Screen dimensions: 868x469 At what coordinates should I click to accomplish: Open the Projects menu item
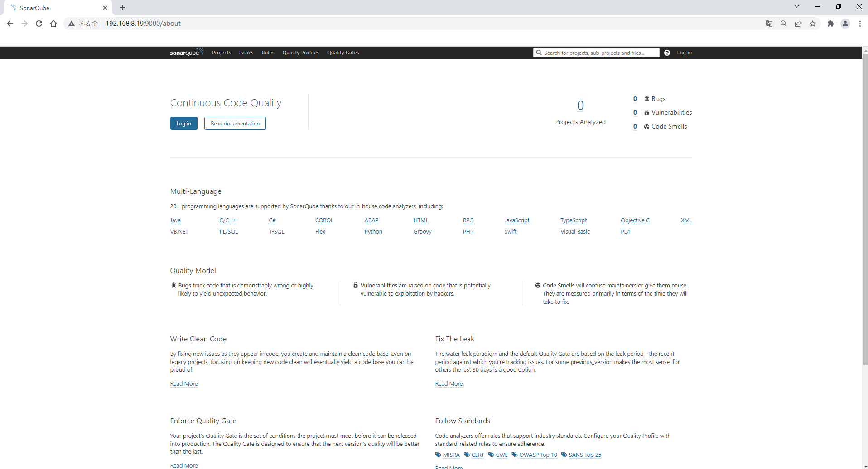[222, 53]
